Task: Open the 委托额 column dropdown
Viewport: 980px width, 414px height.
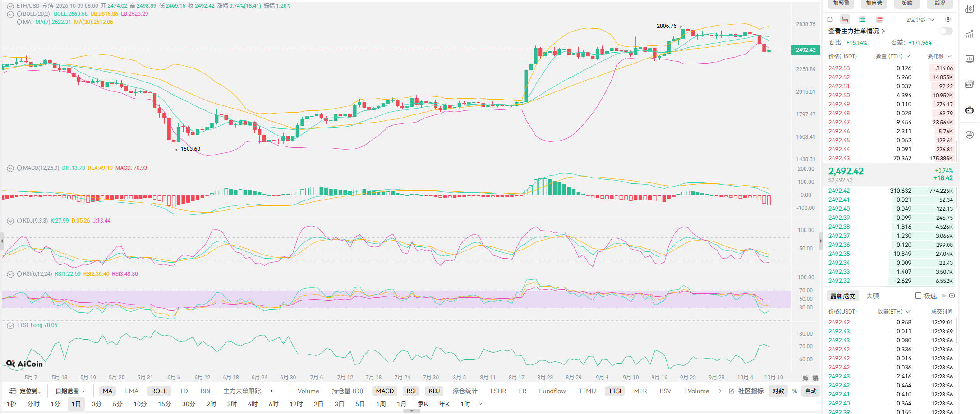Action: pos(940,56)
